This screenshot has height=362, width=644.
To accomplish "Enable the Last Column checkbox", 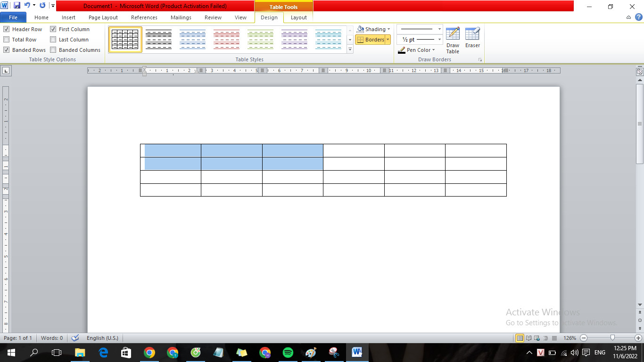I will [53, 40].
